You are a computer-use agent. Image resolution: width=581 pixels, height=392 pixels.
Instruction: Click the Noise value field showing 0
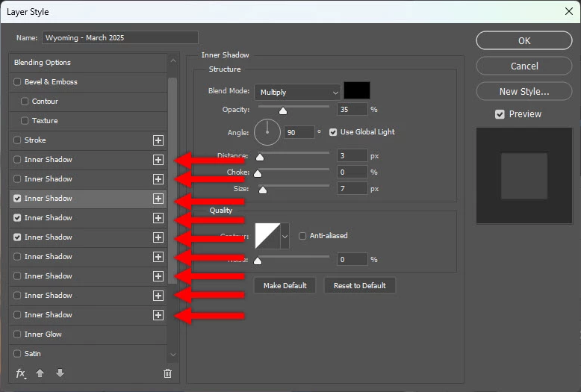[x=352, y=259]
